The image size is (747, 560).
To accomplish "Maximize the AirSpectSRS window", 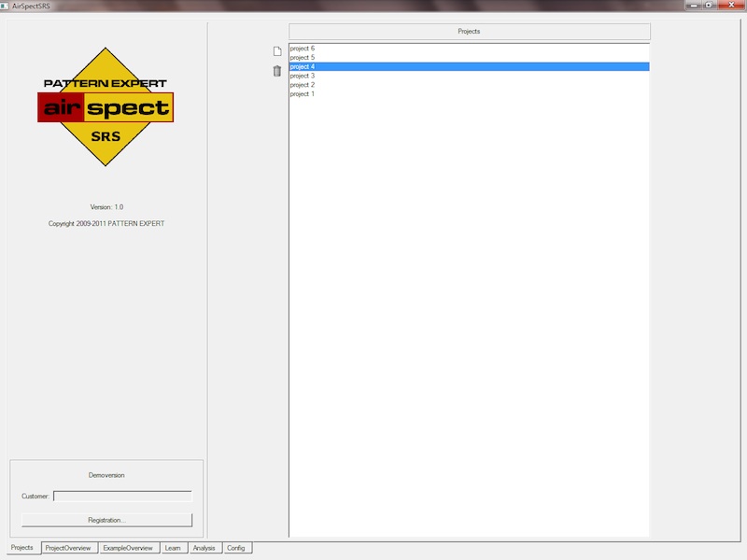I will pos(710,5).
